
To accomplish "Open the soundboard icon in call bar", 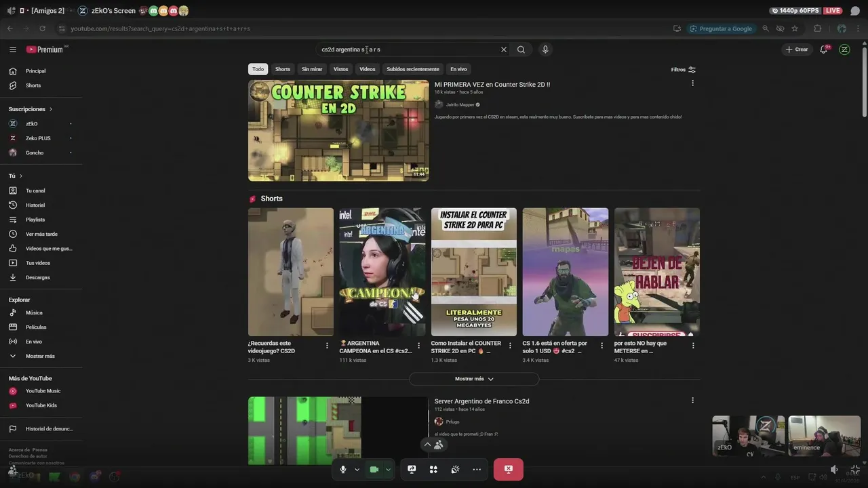I will tap(455, 469).
